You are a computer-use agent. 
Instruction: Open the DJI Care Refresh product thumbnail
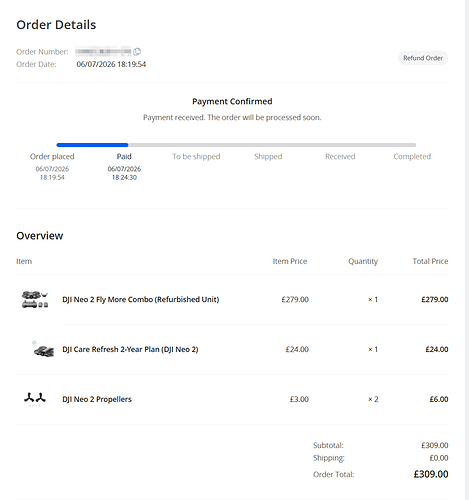coord(43,349)
